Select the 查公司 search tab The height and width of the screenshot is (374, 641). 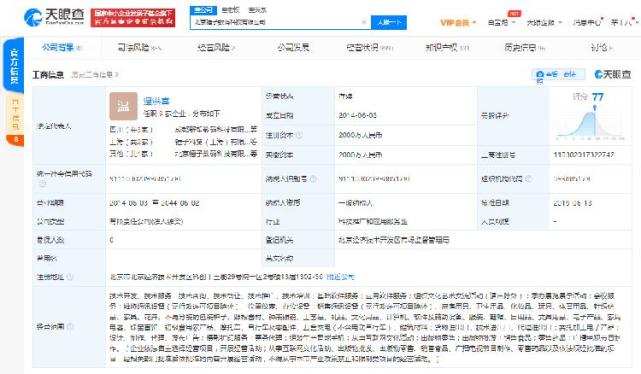click(203, 10)
